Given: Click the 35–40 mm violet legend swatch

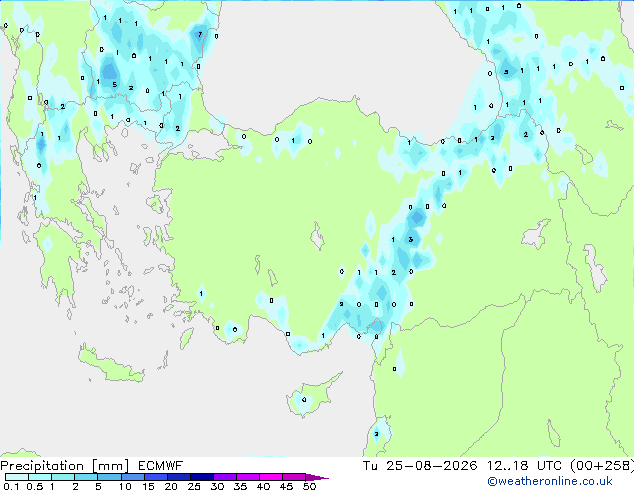Looking at the screenshot, I should coord(248,477).
